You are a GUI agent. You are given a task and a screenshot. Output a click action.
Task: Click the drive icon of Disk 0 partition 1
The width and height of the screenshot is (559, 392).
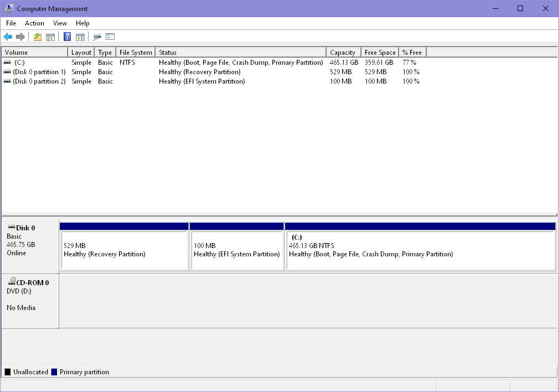(x=7, y=71)
